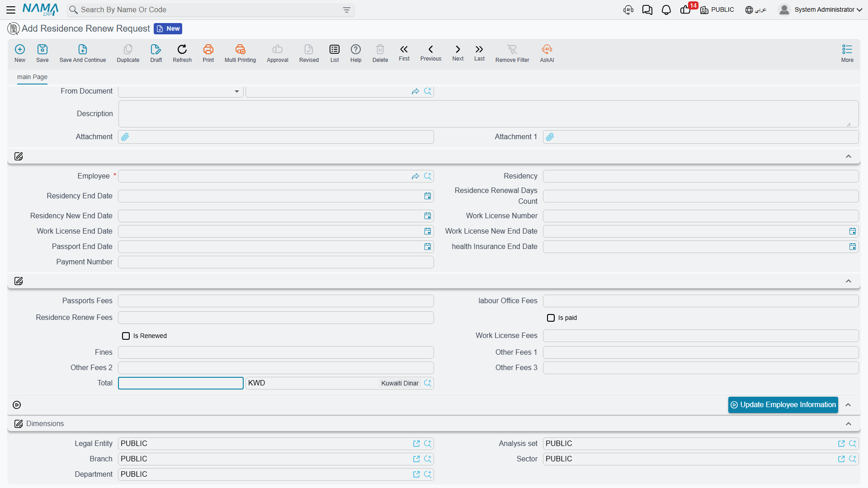Go to the First record

point(404,52)
